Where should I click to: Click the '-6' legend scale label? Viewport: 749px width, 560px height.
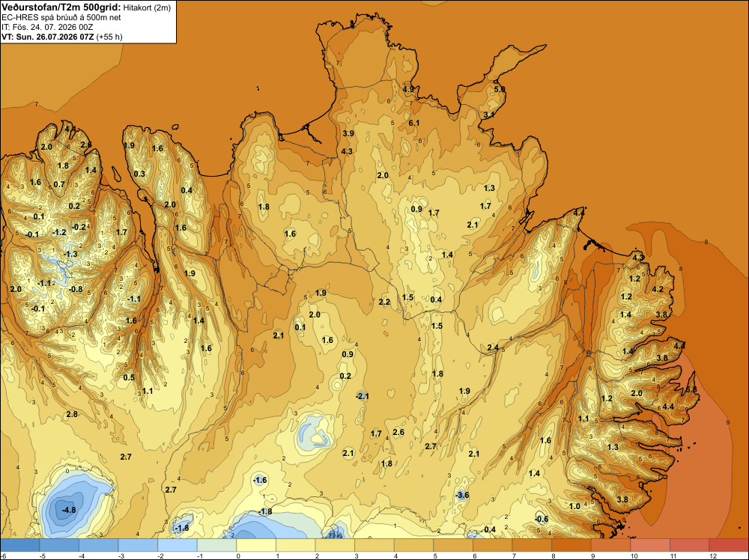coord(3,556)
